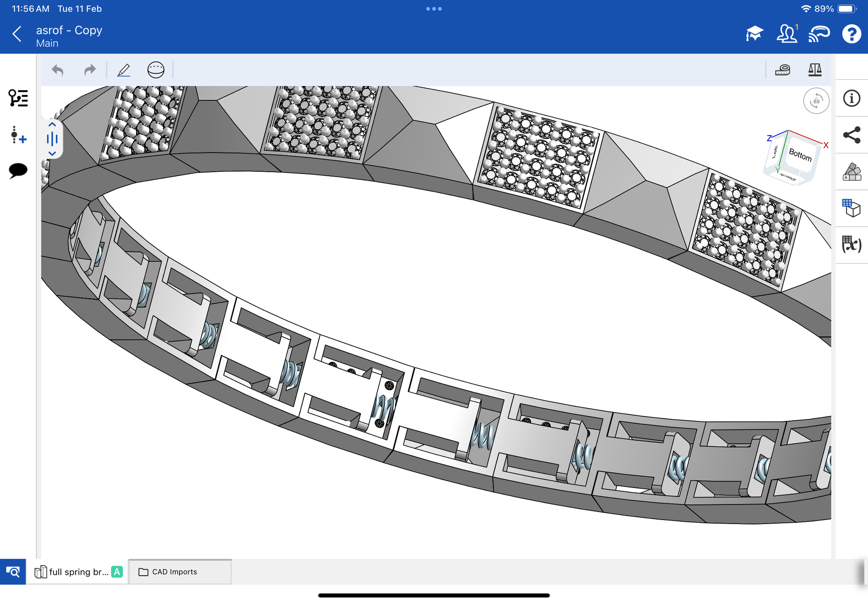This screenshot has height=603, width=868.
Task: Open the appearance editor panel icon
Action: pyautogui.click(x=851, y=172)
